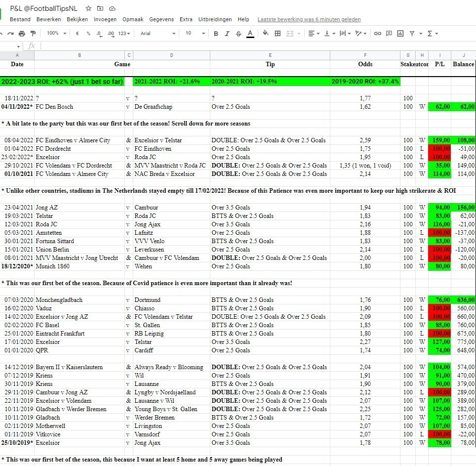Screen dimensions: 476x466
Task: Select the paint format roller tool
Action: click(33, 34)
